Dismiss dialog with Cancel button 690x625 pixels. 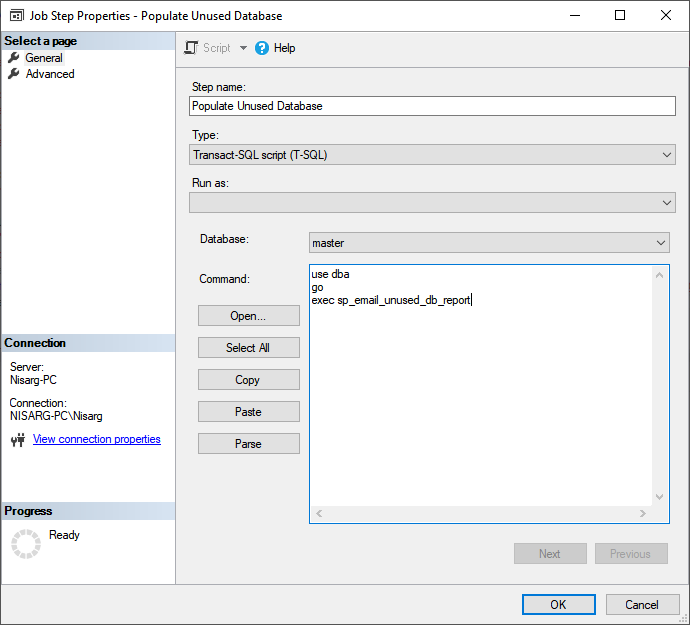[x=642, y=604]
